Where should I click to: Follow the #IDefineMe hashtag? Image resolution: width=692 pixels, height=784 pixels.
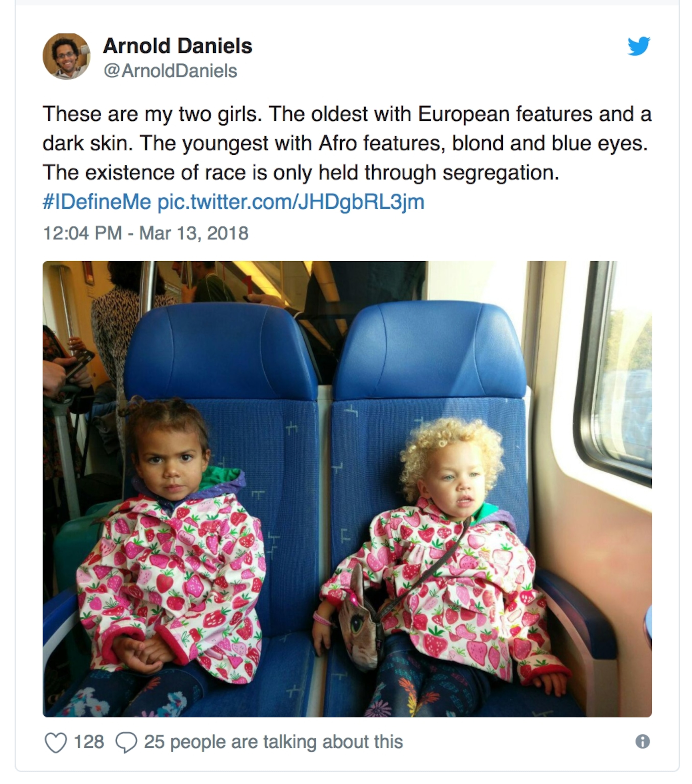coord(97,202)
